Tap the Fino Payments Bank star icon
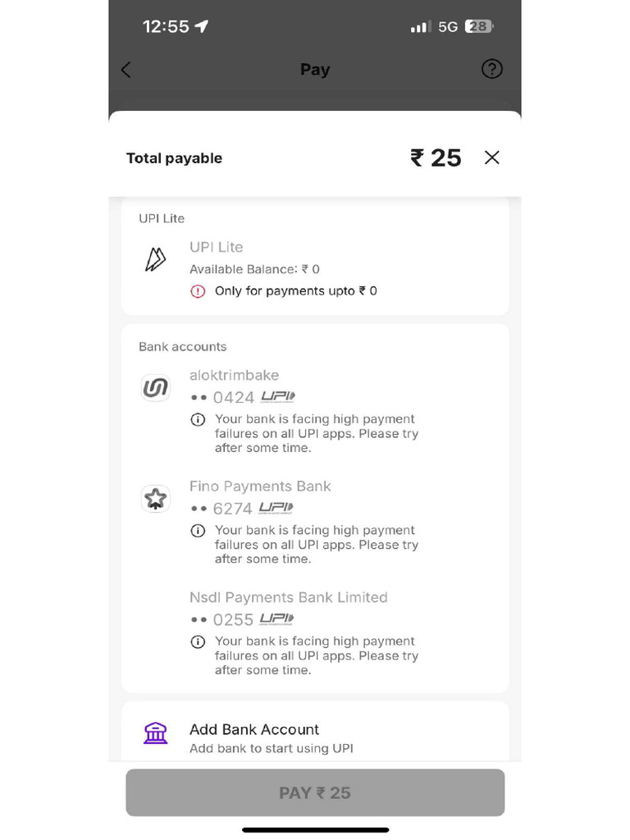 (x=155, y=498)
